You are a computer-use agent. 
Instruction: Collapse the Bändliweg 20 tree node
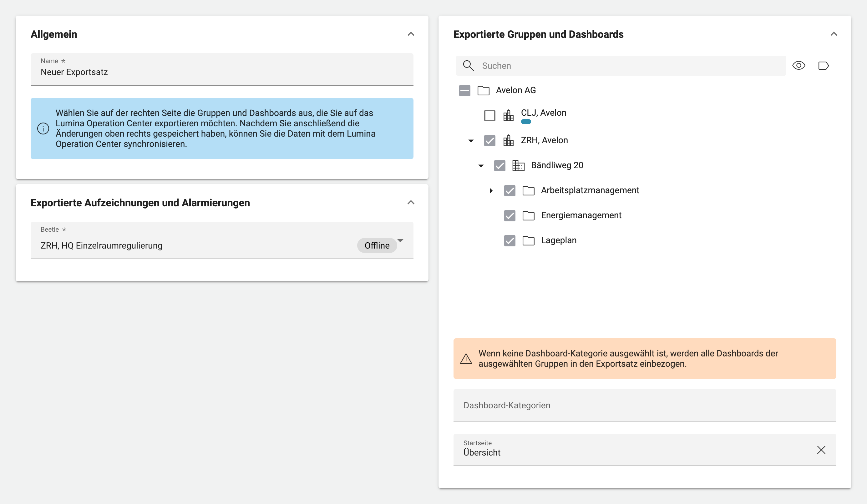coord(481,166)
